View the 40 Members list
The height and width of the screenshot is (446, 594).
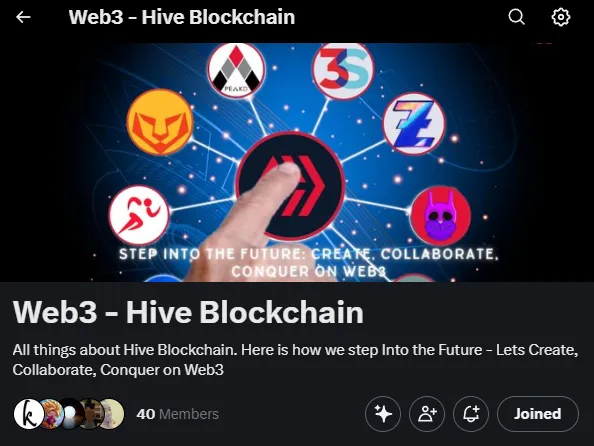tap(178, 414)
